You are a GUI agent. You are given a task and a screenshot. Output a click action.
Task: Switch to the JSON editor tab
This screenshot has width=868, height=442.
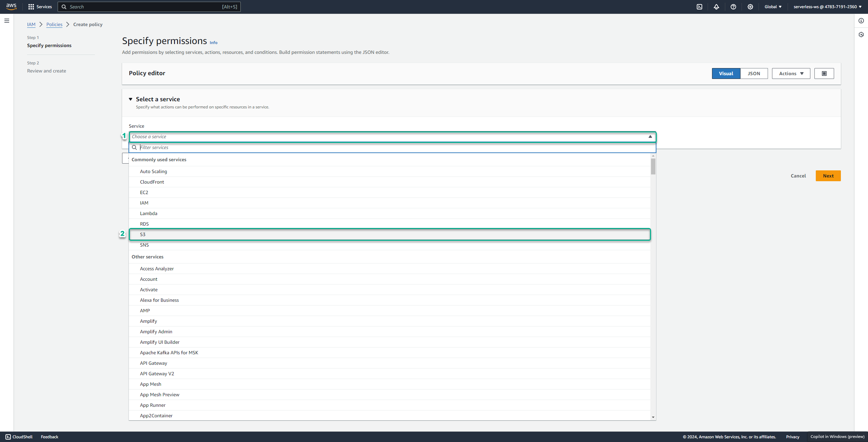(x=754, y=73)
